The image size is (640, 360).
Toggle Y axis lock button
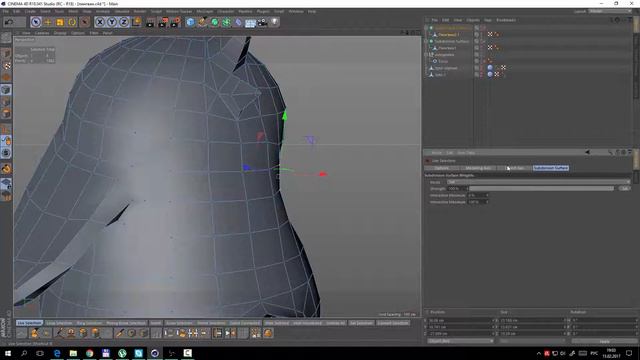[x=112, y=22]
